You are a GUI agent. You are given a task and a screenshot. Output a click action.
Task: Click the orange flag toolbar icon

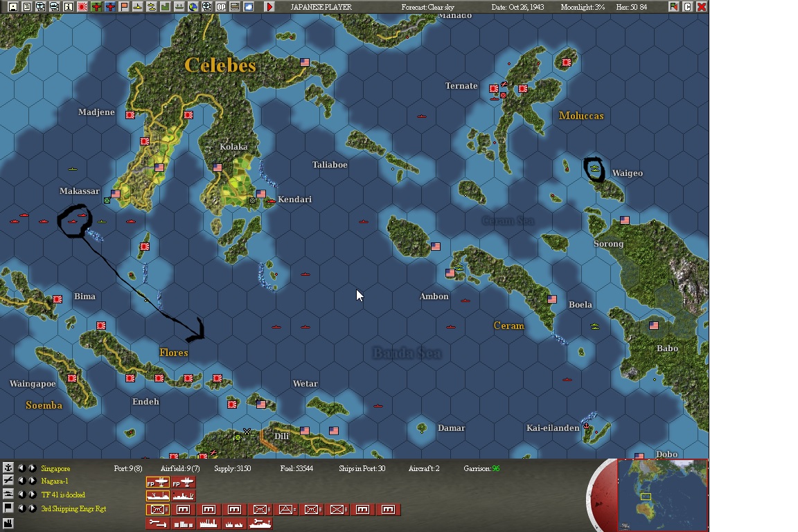point(124,7)
